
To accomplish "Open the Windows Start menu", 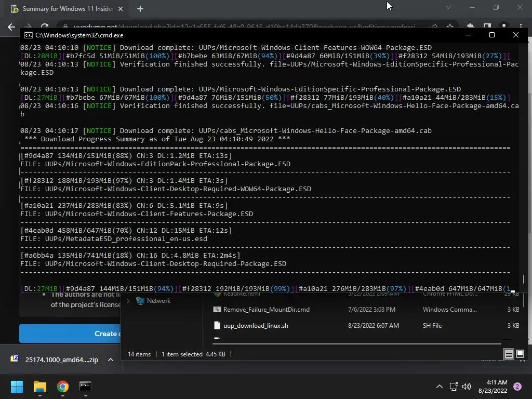I will click(17, 387).
